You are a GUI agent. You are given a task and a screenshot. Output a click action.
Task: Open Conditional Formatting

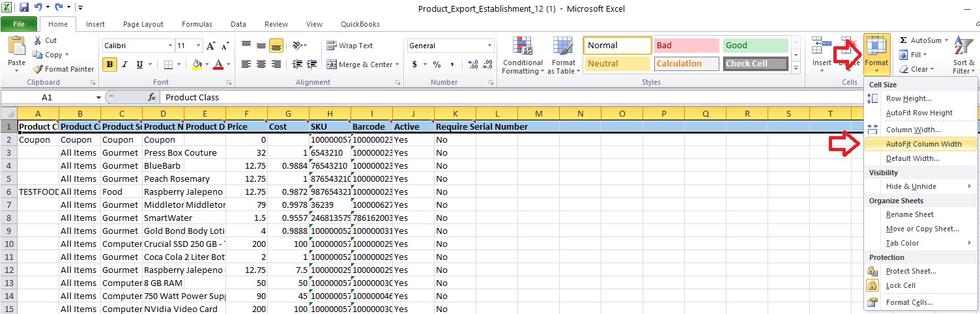523,56
